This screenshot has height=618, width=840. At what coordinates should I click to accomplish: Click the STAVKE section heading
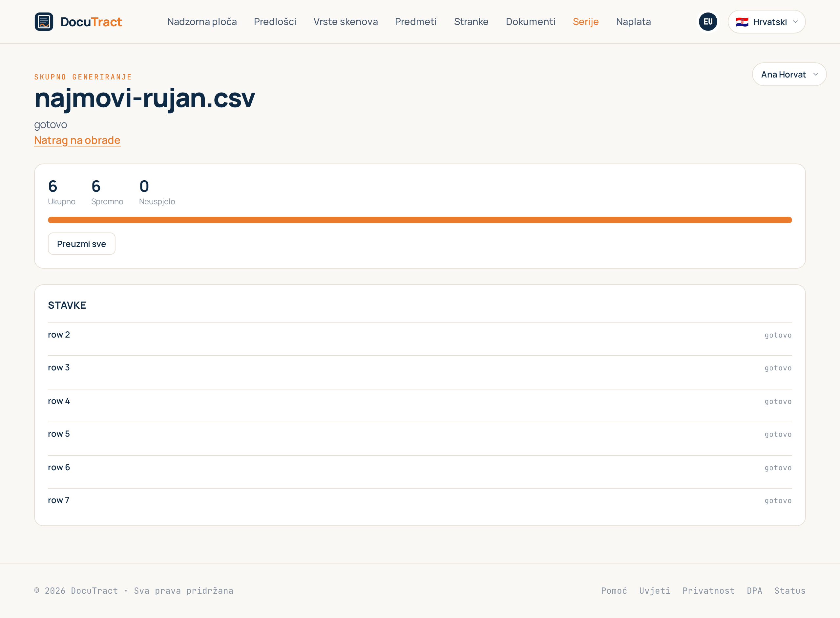tap(67, 305)
